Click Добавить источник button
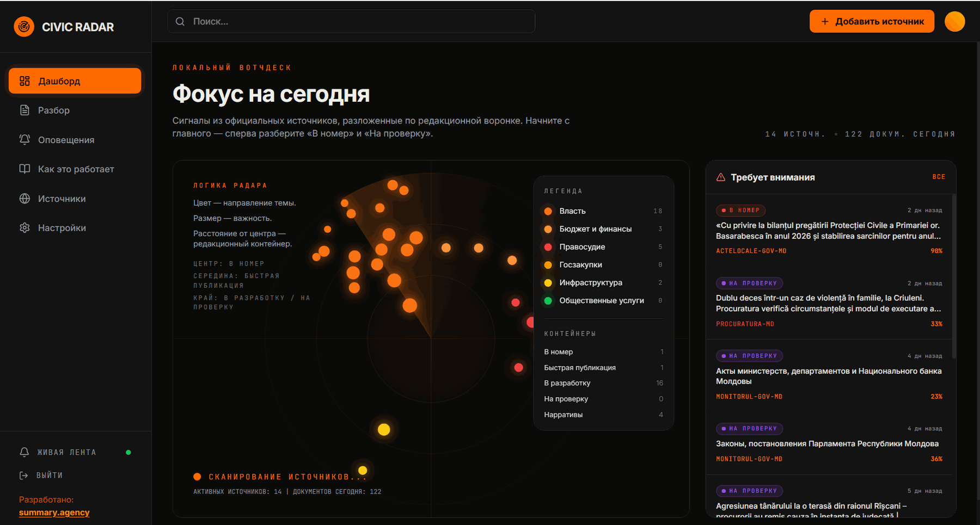The image size is (980, 525). 872,21
